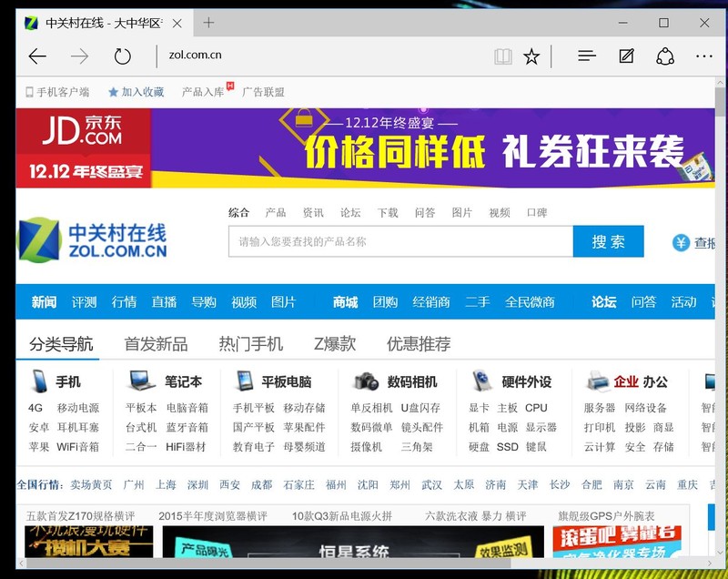
Task: Reload the page with the refresh icon
Action: [x=123, y=56]
